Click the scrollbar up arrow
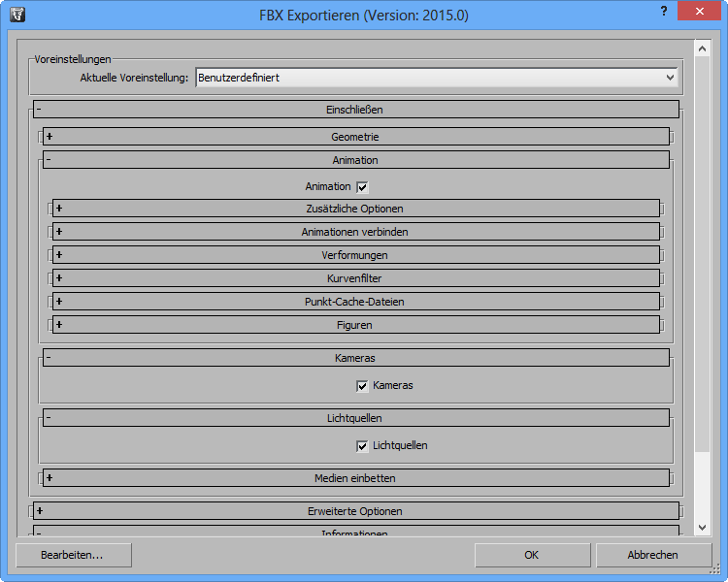The width and height of the screenshot is (728, 582). [703, 48]
